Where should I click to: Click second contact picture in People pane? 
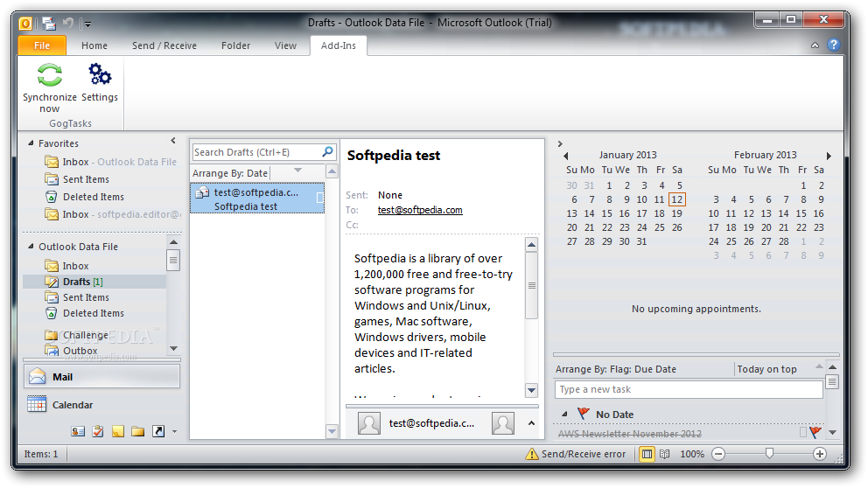point(502,424)
